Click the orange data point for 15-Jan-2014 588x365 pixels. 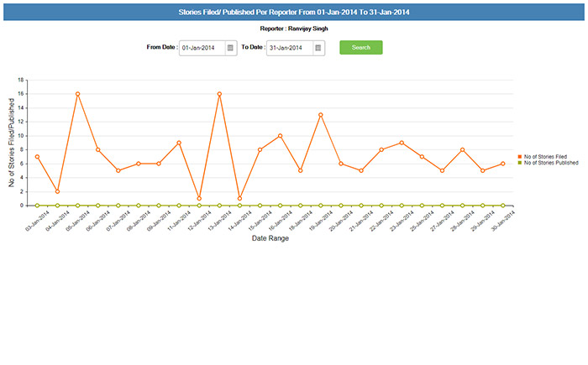(x=260, y=149)
